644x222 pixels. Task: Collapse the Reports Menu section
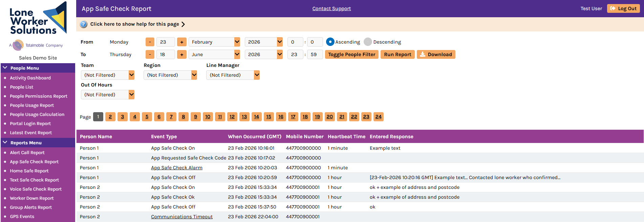coord(38,143)
